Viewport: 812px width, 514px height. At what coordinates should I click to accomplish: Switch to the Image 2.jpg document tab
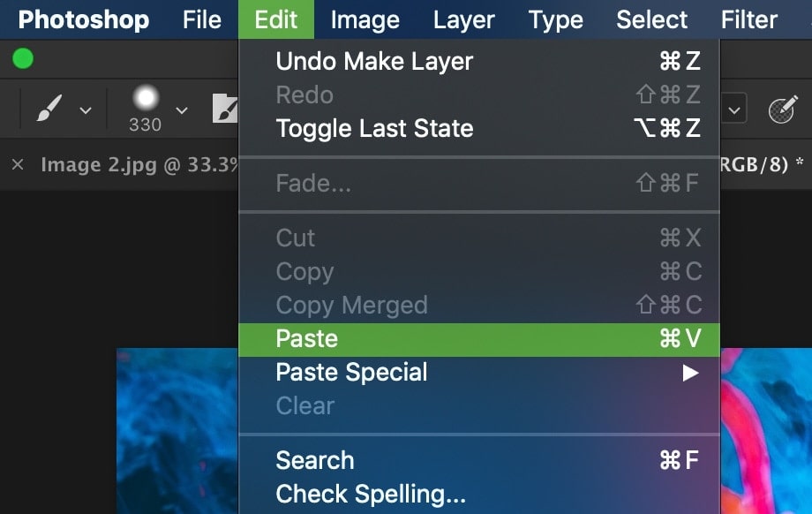click(x=139, y=165)
